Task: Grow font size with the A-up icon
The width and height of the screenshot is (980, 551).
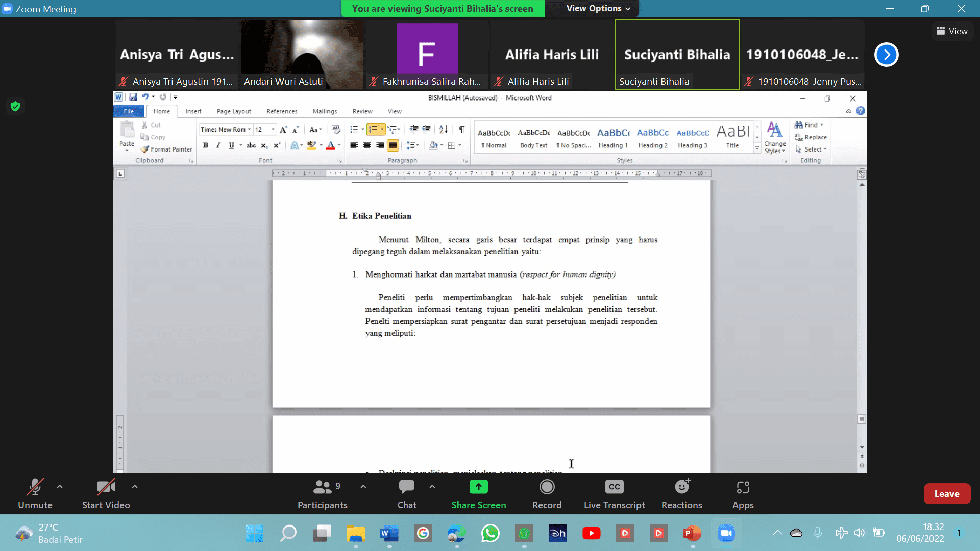Action: (x=283, y=130)
